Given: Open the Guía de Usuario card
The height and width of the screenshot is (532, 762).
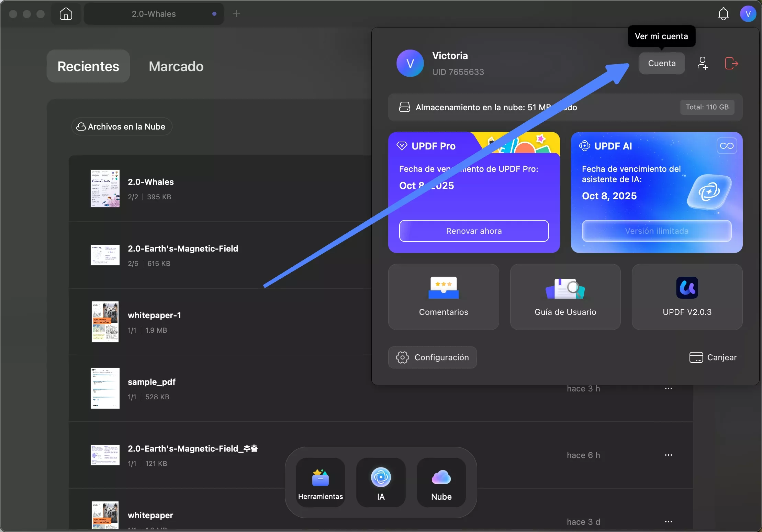Looking at the screenshot, I should [x=565, y=297].
